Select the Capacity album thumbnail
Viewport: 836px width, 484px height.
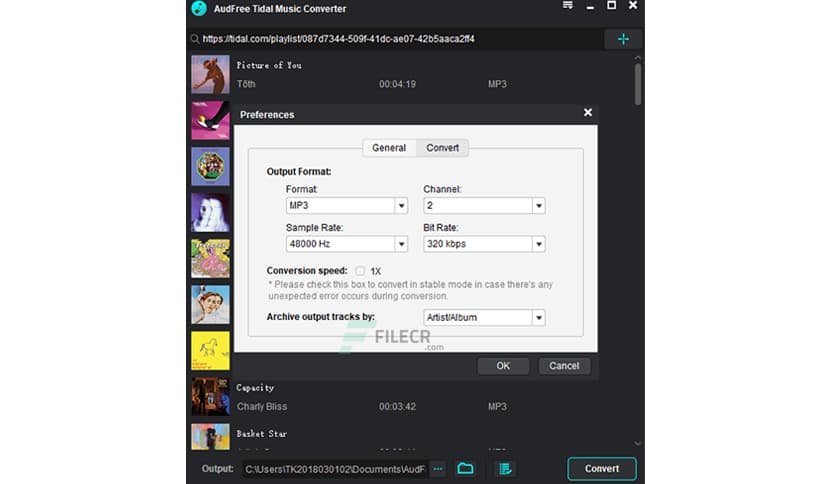(211, 397)
